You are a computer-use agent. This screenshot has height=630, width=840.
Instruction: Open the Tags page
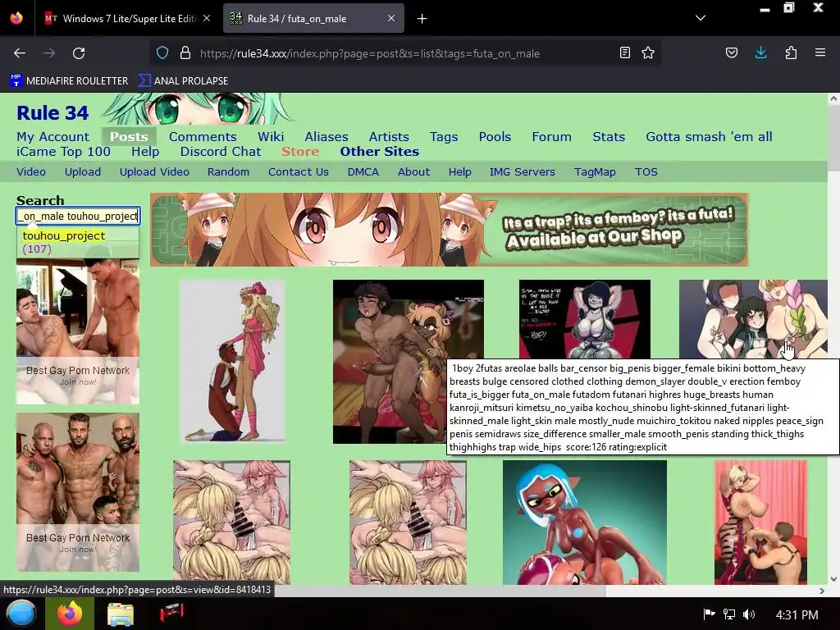(444, 137)
